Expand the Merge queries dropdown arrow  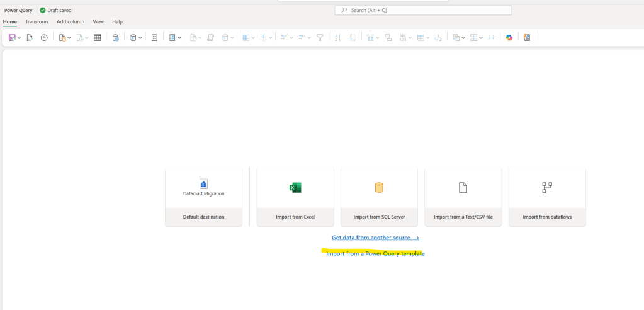pos(463,38)
